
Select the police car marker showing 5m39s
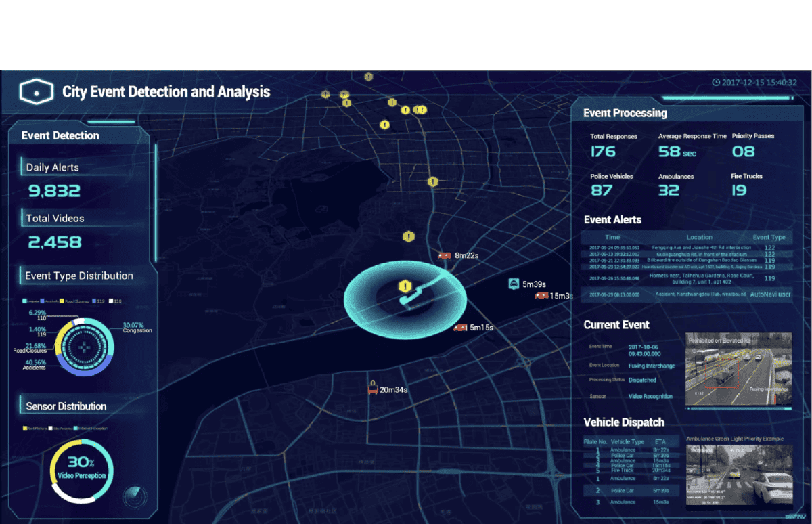514,284
